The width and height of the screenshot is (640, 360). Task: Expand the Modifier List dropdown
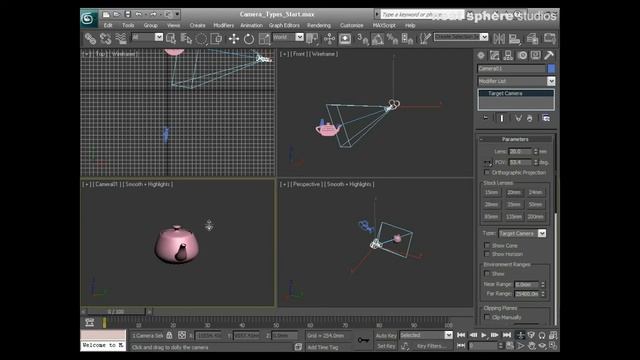516,81
